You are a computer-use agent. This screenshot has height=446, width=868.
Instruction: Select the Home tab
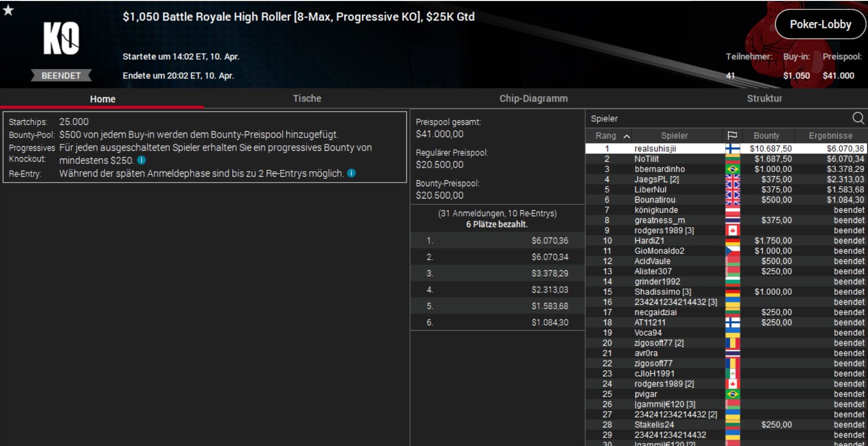[102, 99]
